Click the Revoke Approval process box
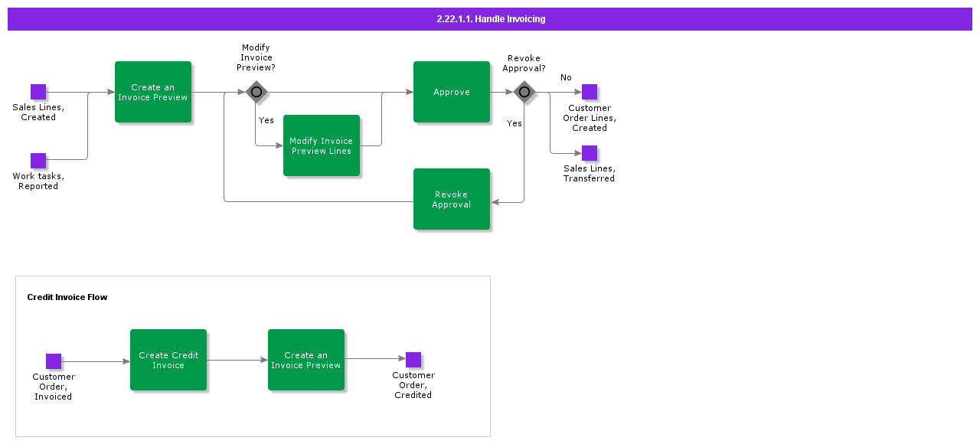Screen dimensions: 980x444 [452, 199]
